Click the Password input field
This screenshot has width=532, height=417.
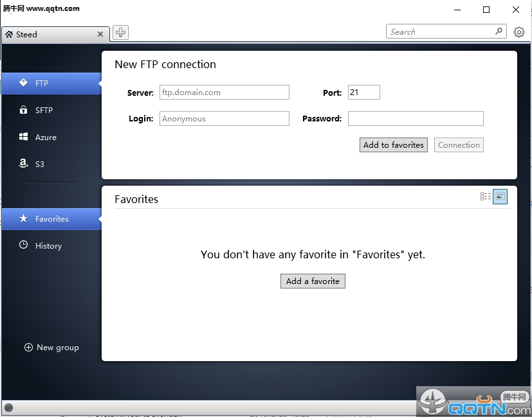pos(415,119)
